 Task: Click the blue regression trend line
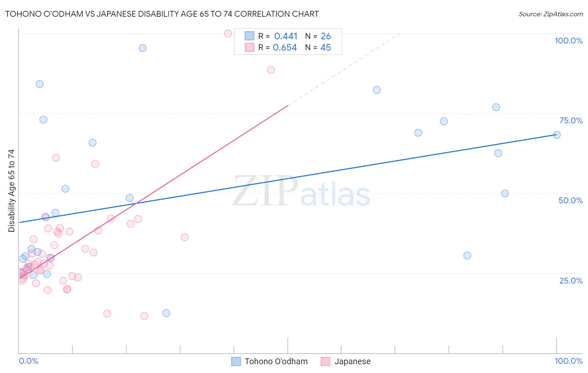click(288, 179)
